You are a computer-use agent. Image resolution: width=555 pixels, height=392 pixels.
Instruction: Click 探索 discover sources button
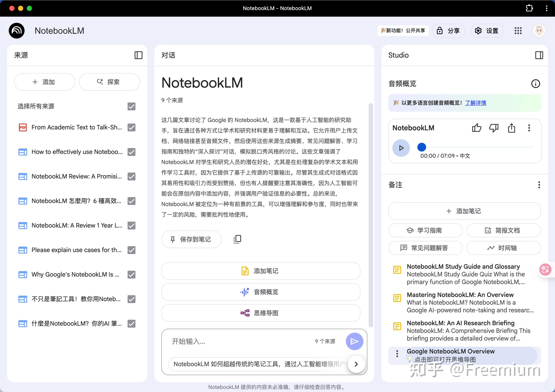tap(110, 82)
